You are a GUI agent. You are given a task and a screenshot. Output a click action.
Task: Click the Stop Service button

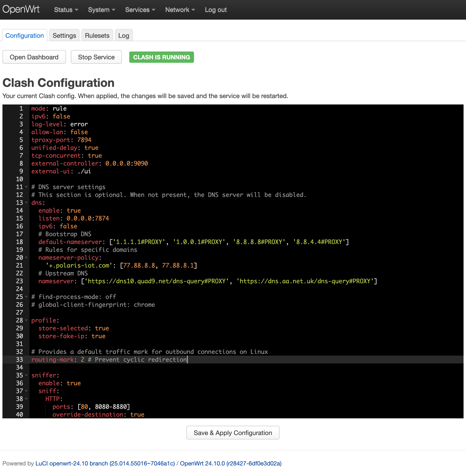tap(96, 57)
